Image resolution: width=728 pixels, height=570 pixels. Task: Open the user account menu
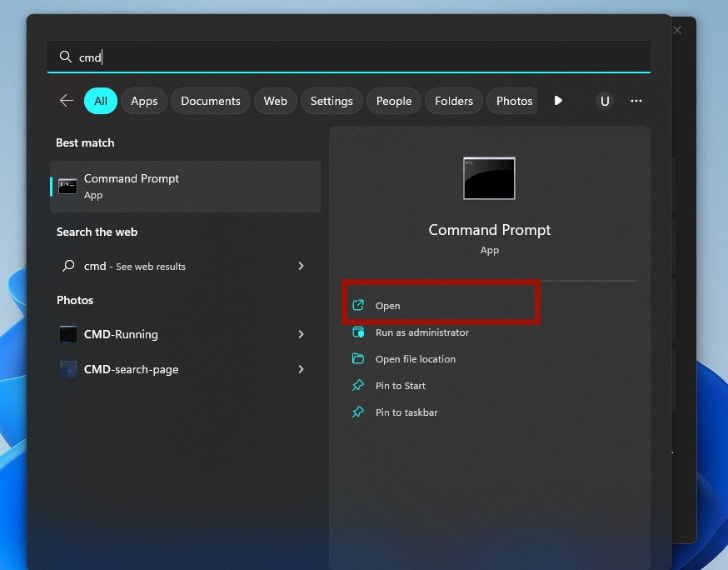pyautogui.click(x=605, y=101)
